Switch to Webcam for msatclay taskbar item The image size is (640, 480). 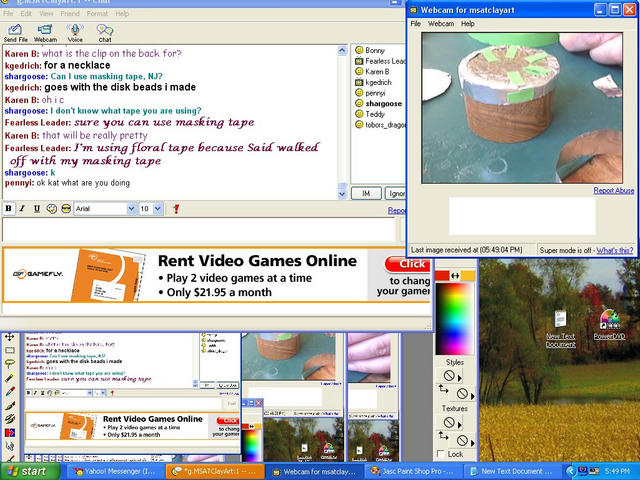pyautogui.click(x=314, y=471)
